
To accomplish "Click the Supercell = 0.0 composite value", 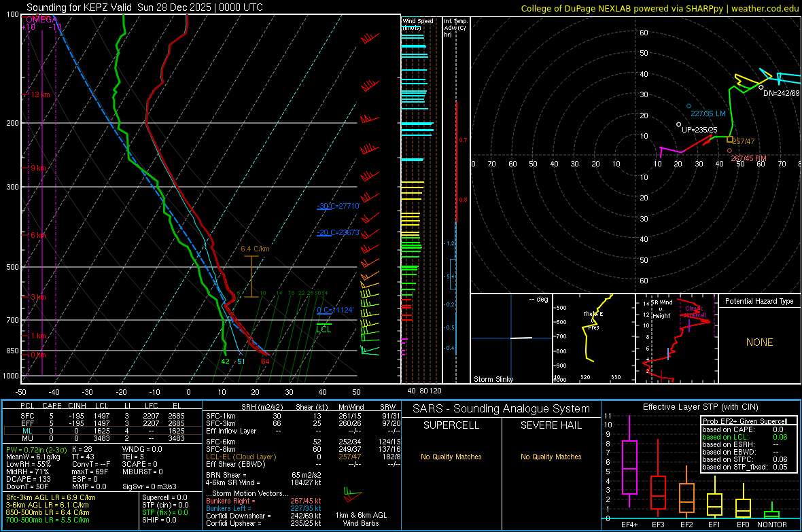I will point(164,498).
